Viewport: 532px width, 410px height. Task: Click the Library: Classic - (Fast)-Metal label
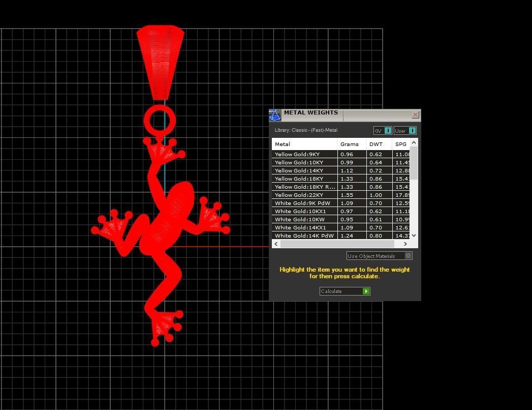point(306,130)
